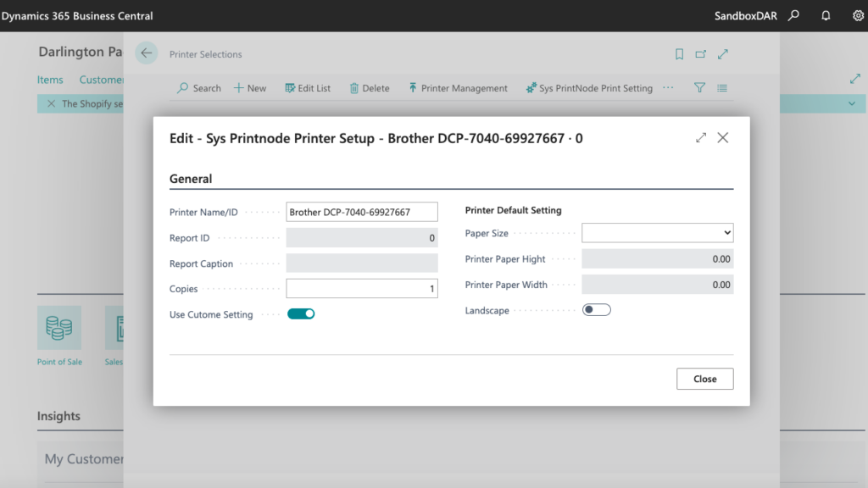Click the Delete action
The image size is (868, 488).
point(370,88)
